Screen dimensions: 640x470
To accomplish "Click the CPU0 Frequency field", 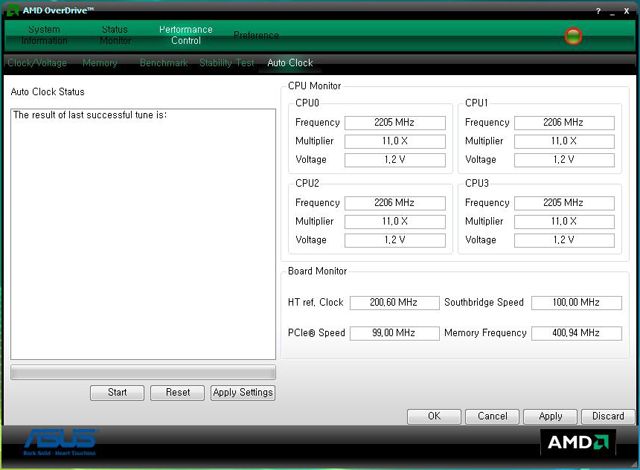I will (395, 123).
